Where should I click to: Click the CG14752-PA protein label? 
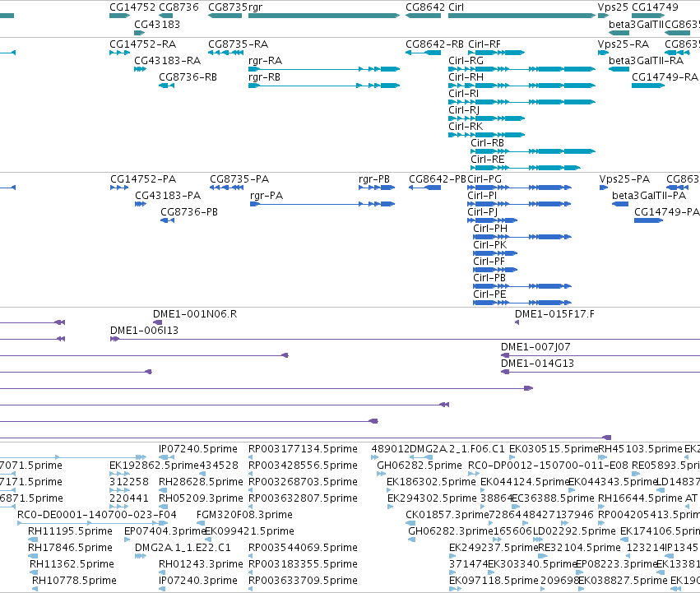click(x=143, y=179)
